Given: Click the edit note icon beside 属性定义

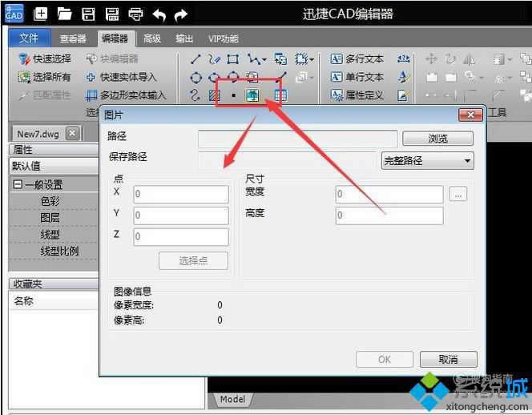Looking at the screenshot, I should [404, 95].
